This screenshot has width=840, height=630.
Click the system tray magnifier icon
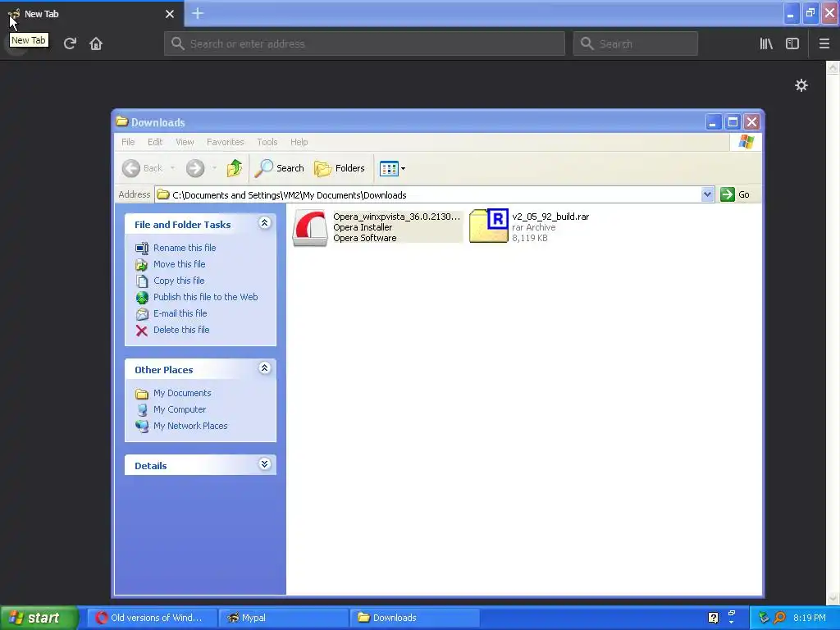click(780, 618)
